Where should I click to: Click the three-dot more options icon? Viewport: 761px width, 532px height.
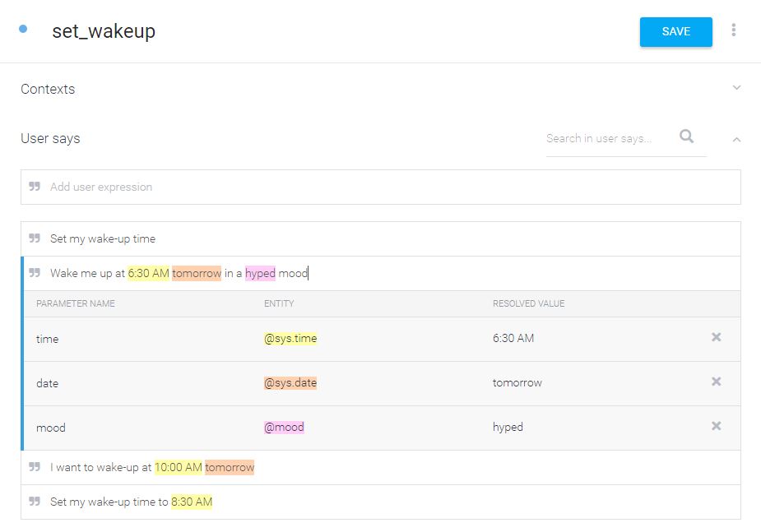pos(733,30)
